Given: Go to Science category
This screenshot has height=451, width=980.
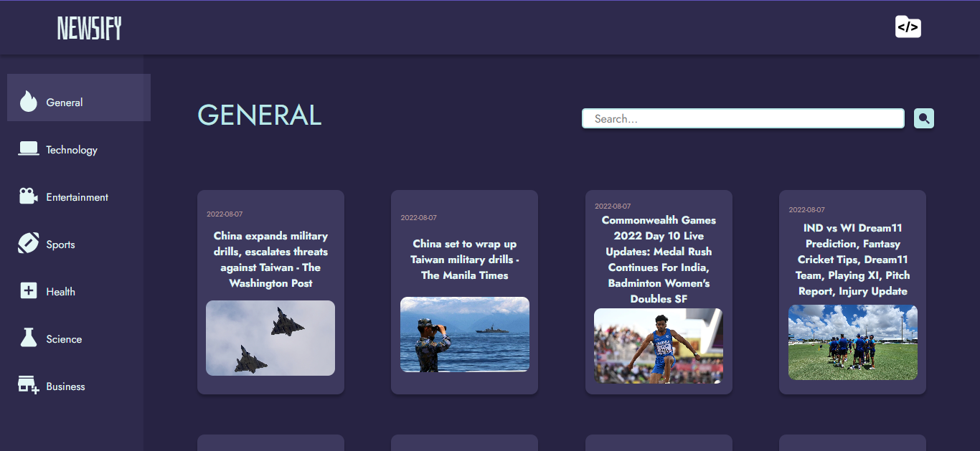Looking at the screenshot, I should click(x=64, y=339).
